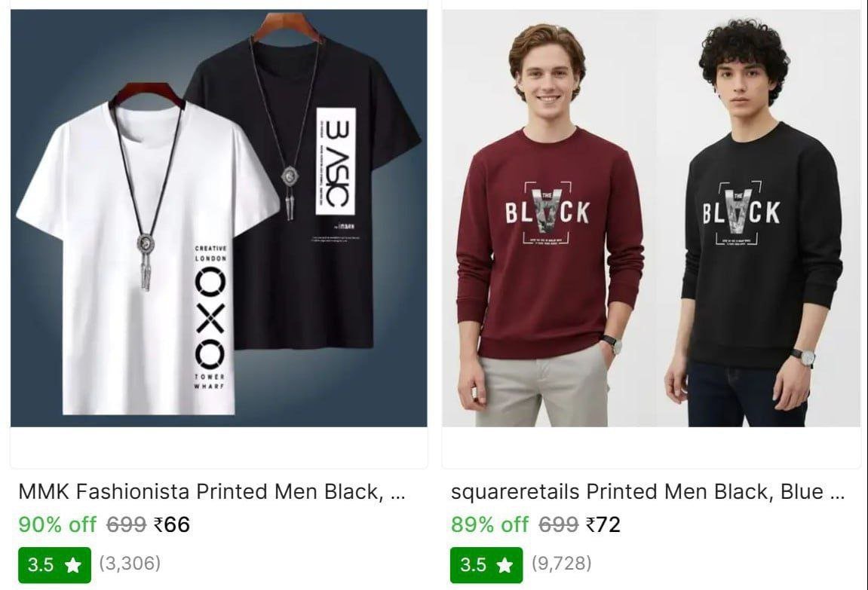Click the 89% off discount label

point(489,524)
